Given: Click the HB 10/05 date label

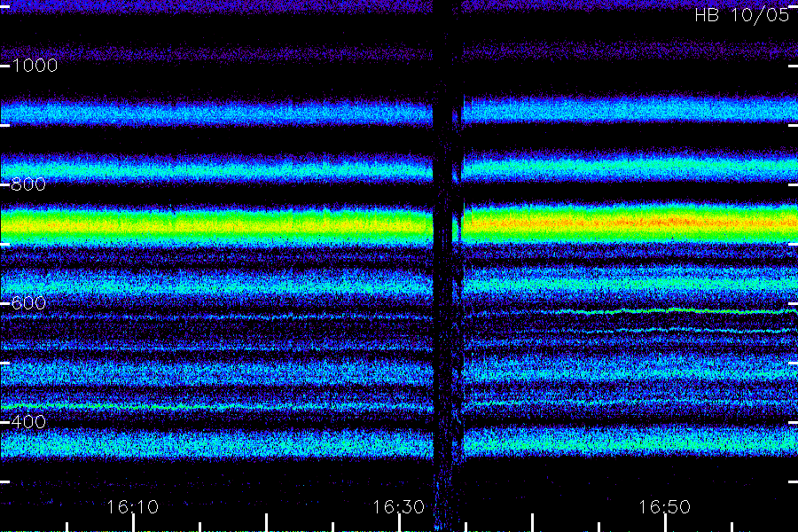Looking at the screenshot, I should (x=741, y=15).
